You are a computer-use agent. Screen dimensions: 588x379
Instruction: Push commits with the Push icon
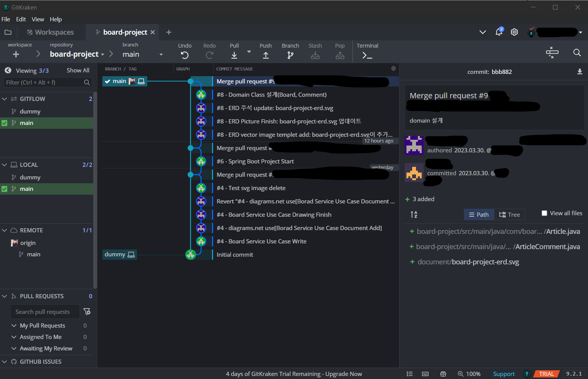266,55
